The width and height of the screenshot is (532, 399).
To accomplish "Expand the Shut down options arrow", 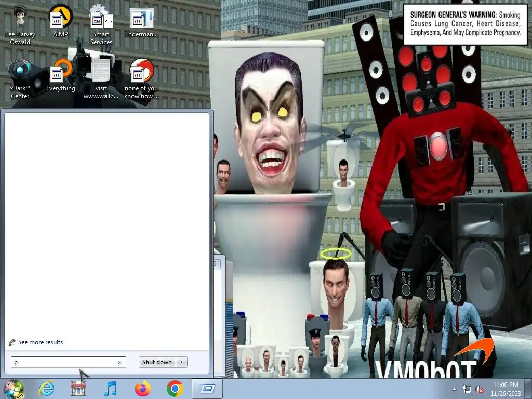I will point(182,362).
